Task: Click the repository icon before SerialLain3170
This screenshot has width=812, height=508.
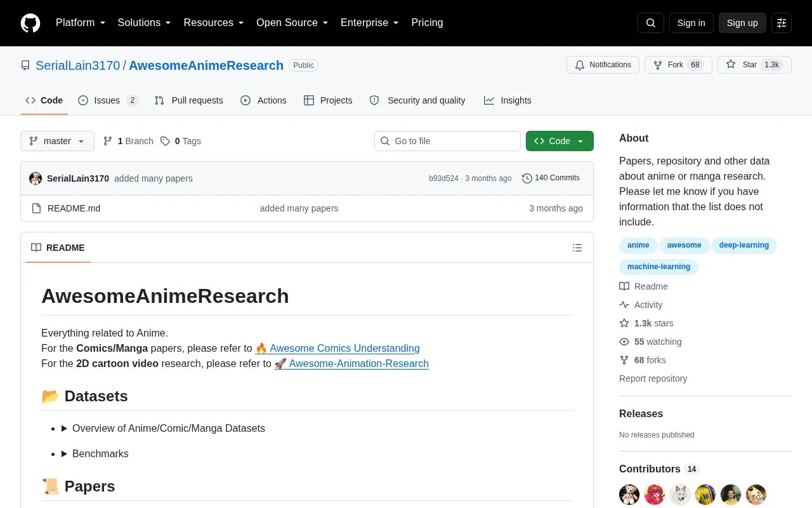Action: (x=25, y=65)
